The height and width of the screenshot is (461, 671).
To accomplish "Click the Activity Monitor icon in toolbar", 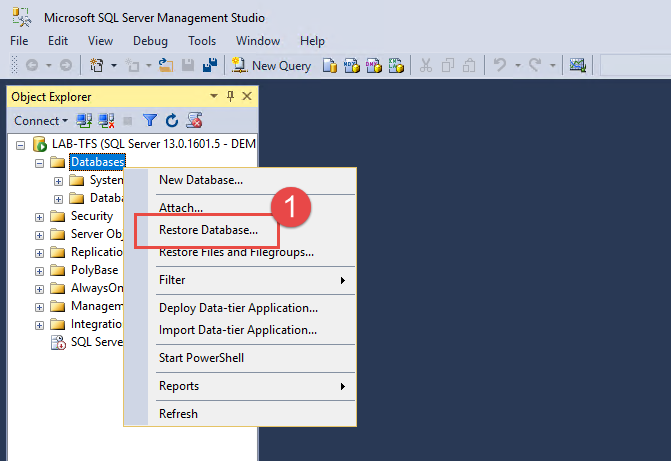I will pyautogui.click(x=577, y=66).
